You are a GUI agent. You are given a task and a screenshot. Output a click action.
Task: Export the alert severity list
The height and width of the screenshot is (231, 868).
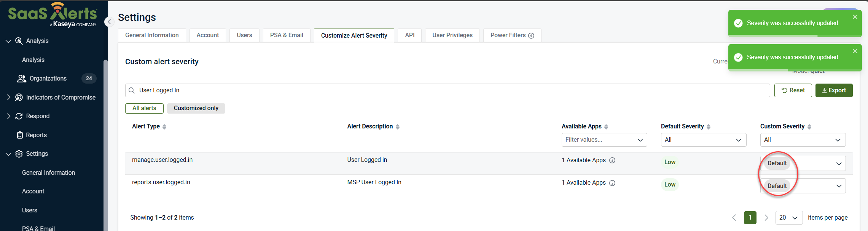point(834,90)
